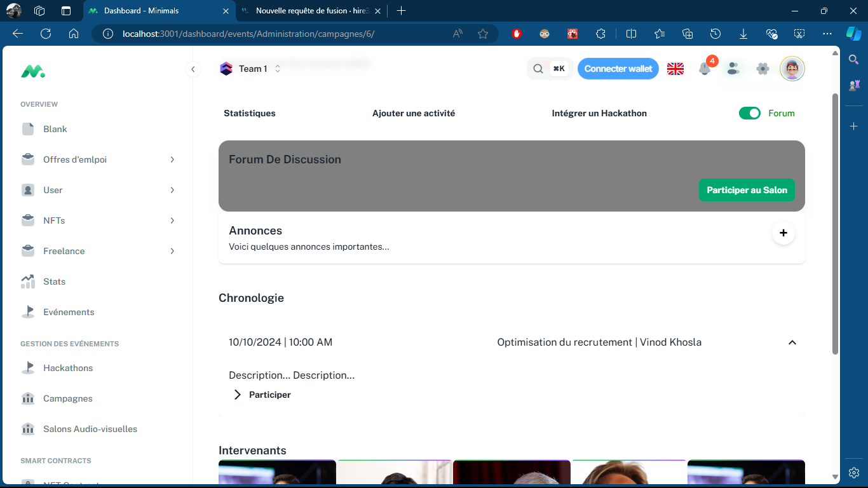Open browser extensions puzzle icon
Screen dimensions: 868x488
tap(600, 34)
